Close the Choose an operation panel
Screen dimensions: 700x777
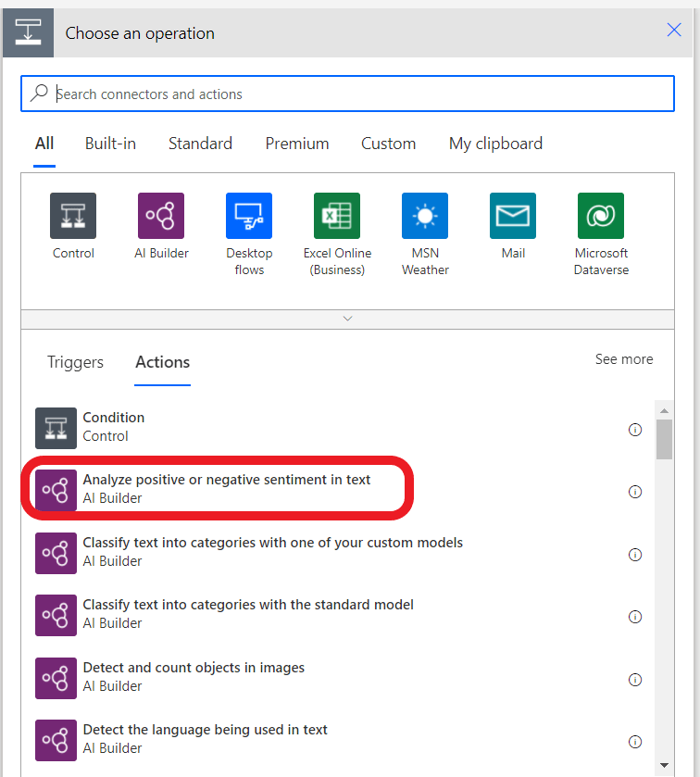click(674, 31)
